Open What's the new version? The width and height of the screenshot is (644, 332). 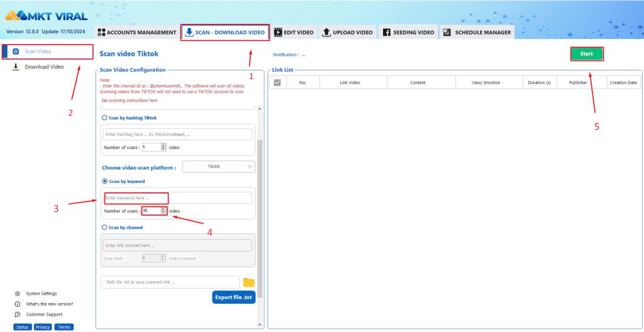click(50, 304)
